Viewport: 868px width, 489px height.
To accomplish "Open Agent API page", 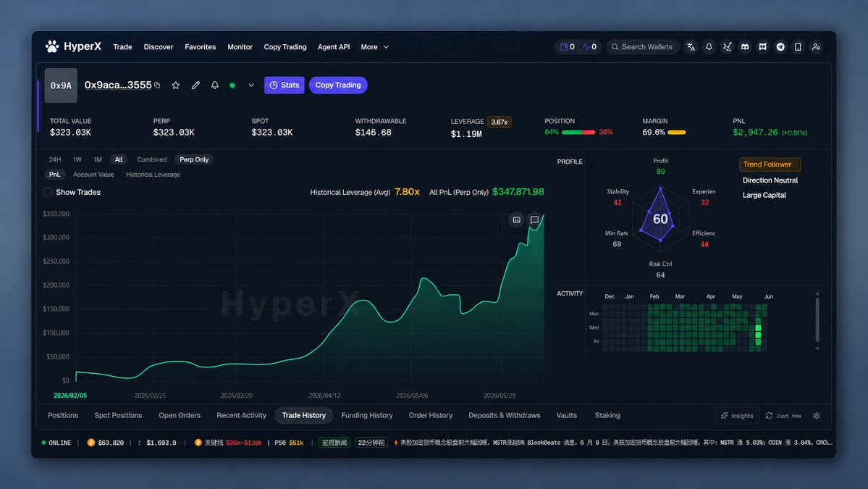I will (334, 47).
